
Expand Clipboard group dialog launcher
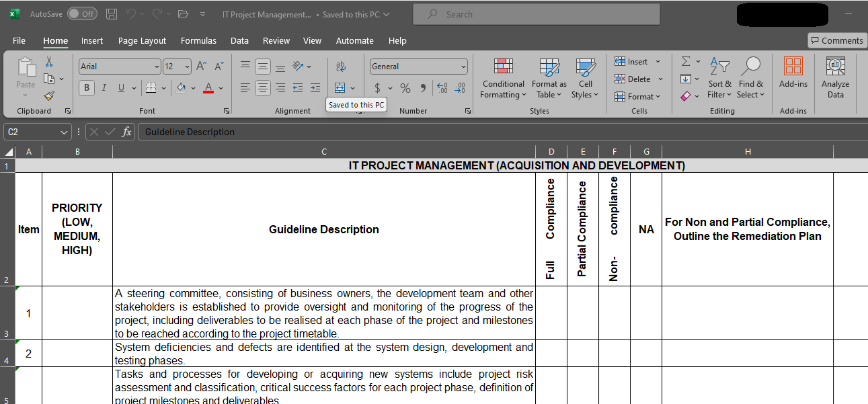pyautogui.click(x=68, y=111)
